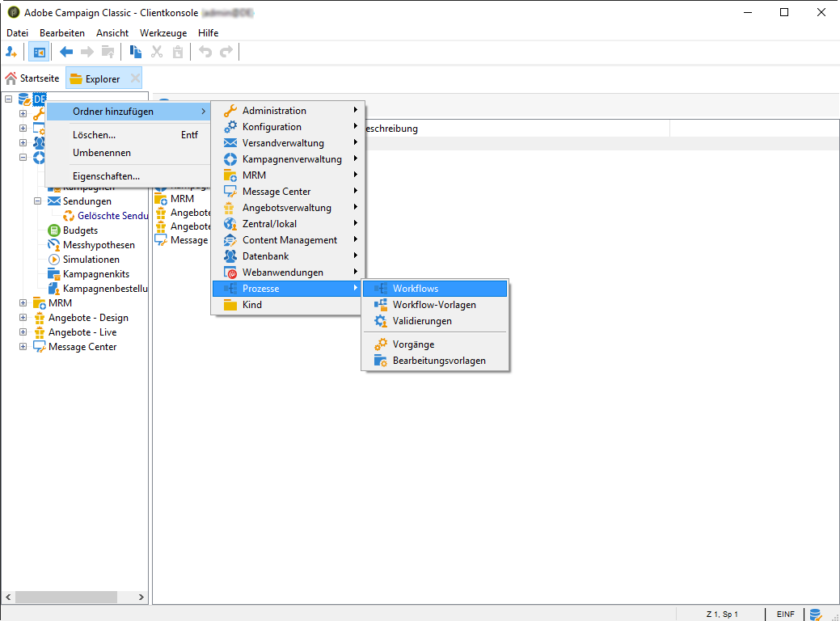Open the Hilfe menu
This screenshot has height=621, width=840.
(x=209, y=32)
